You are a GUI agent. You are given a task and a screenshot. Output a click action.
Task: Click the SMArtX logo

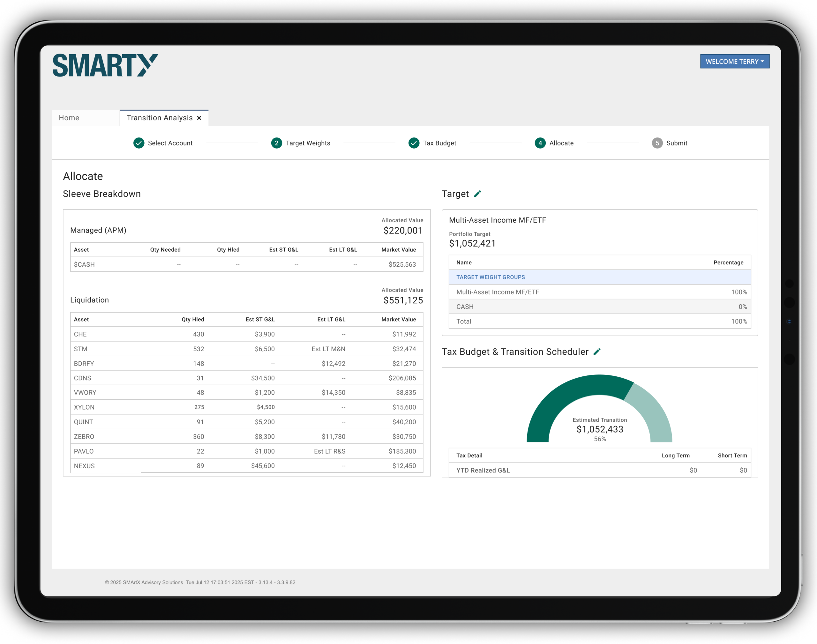105,65
